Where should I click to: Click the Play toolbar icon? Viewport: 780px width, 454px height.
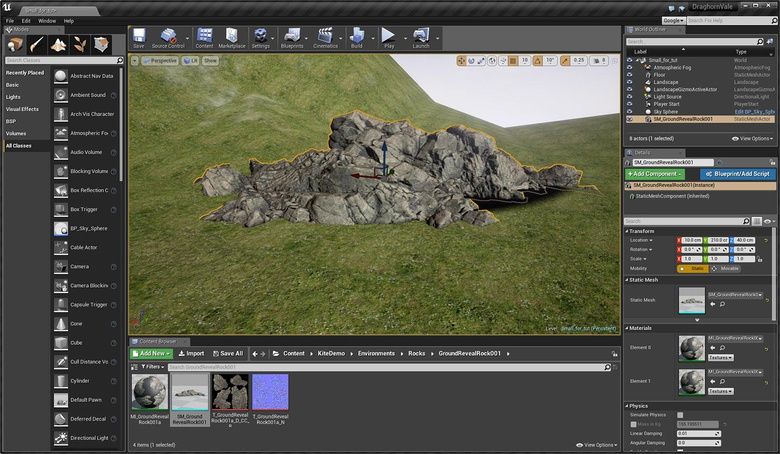pos(389,38)
